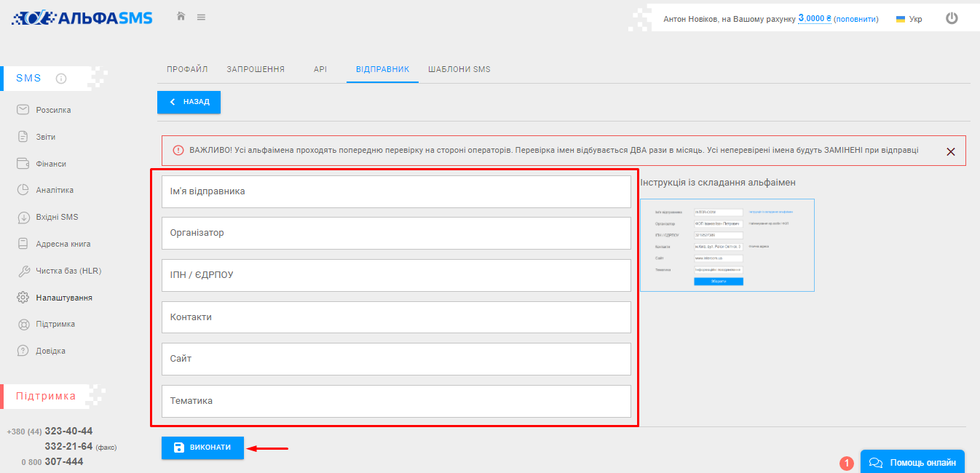Switch language via Укр flag selector
980x473 pixels.
pos(909,19)
